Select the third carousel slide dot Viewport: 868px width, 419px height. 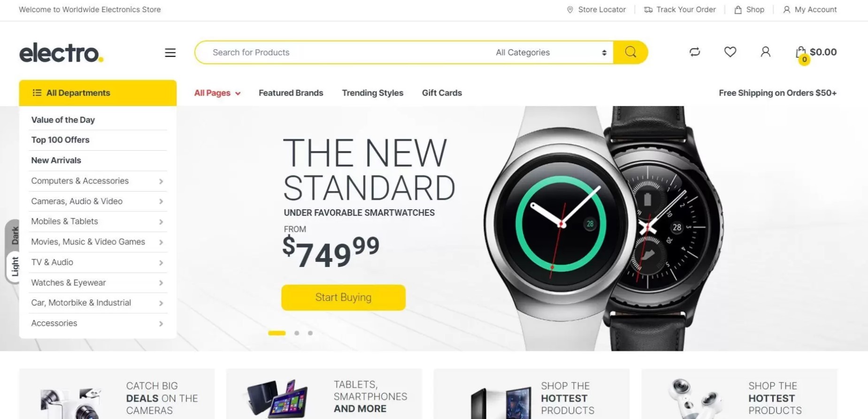click(x=310, y=333)
